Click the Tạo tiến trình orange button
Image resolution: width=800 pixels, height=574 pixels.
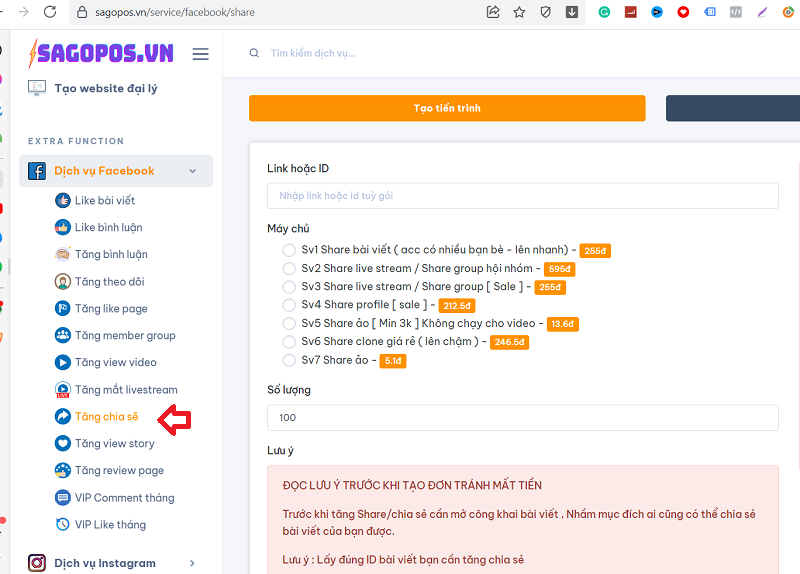447,108
